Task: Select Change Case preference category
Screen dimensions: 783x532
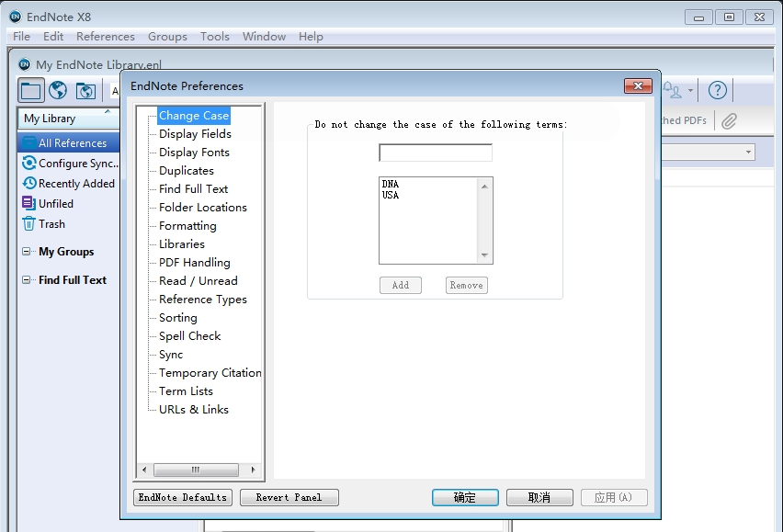Action: click(x=194, y=115)
